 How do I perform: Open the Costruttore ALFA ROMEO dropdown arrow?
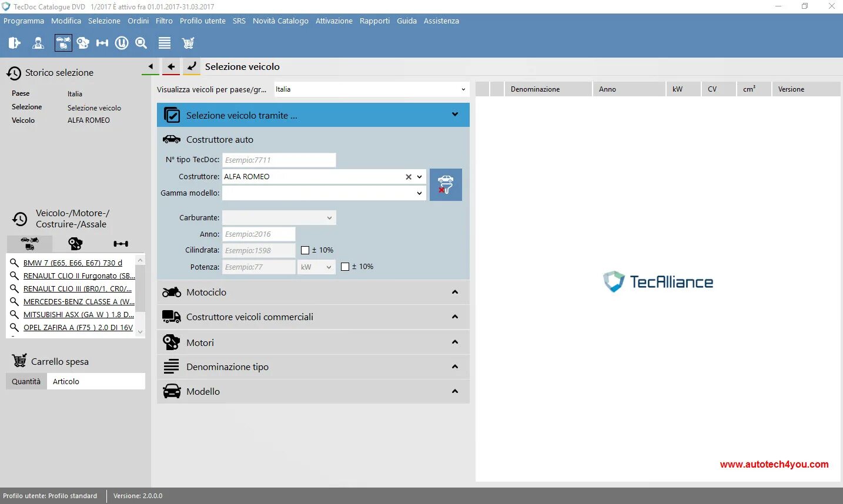coord(419,176)
